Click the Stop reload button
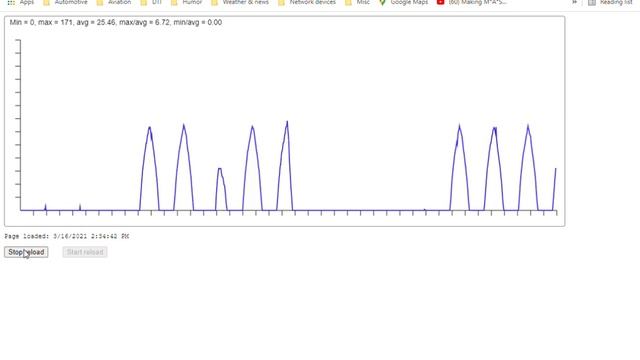The width and height of the screenshot is (640, 360). click(x=26, y=252)
